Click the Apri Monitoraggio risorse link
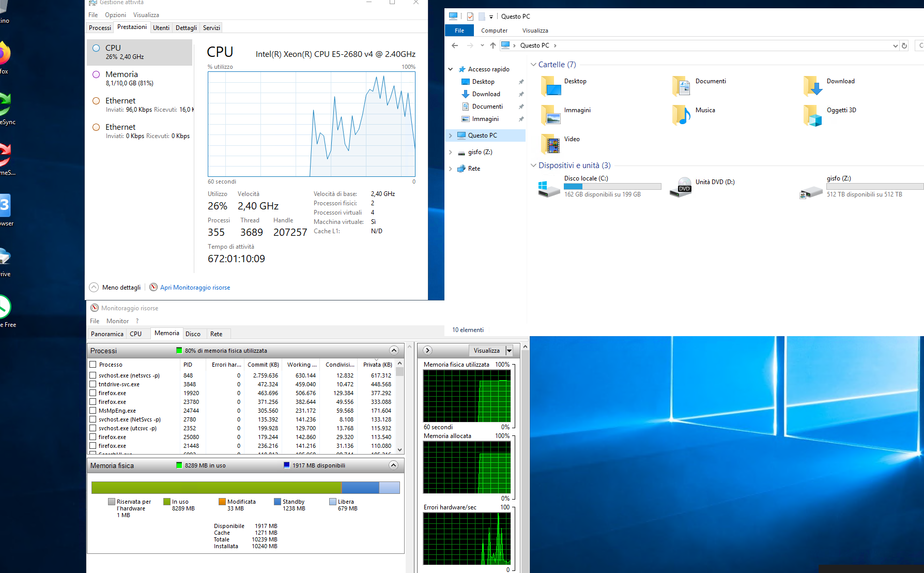 (195, 288)
